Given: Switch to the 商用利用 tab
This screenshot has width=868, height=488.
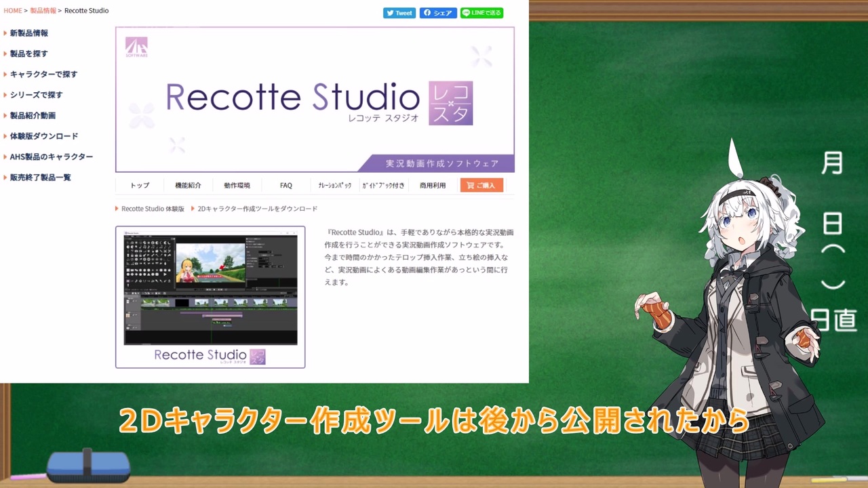Looking at the screenshot, I should [433, 185].
